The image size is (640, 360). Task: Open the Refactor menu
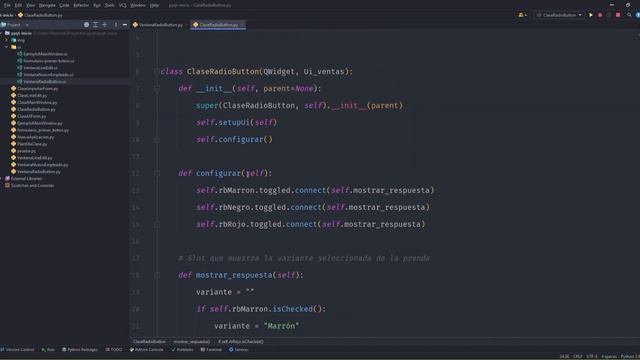click(x=81, y=5)
